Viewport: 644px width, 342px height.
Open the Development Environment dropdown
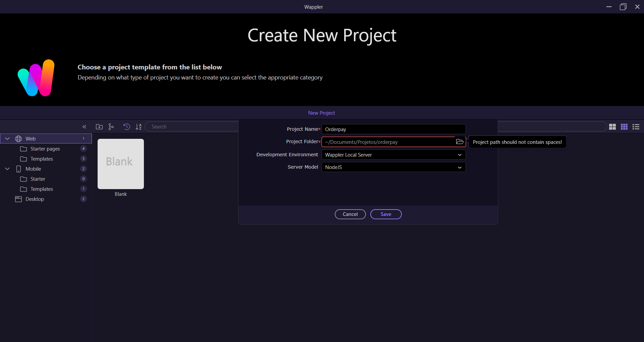coord(393,155)
